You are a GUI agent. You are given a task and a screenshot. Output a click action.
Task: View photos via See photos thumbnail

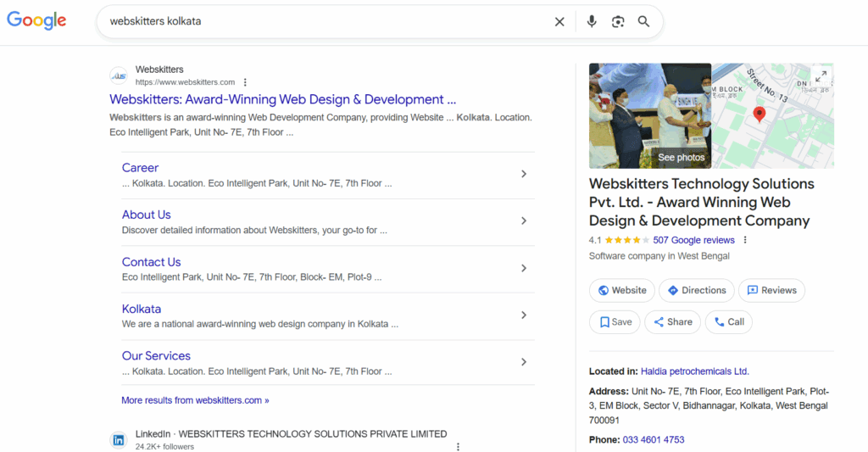click(x=650, y=116)
